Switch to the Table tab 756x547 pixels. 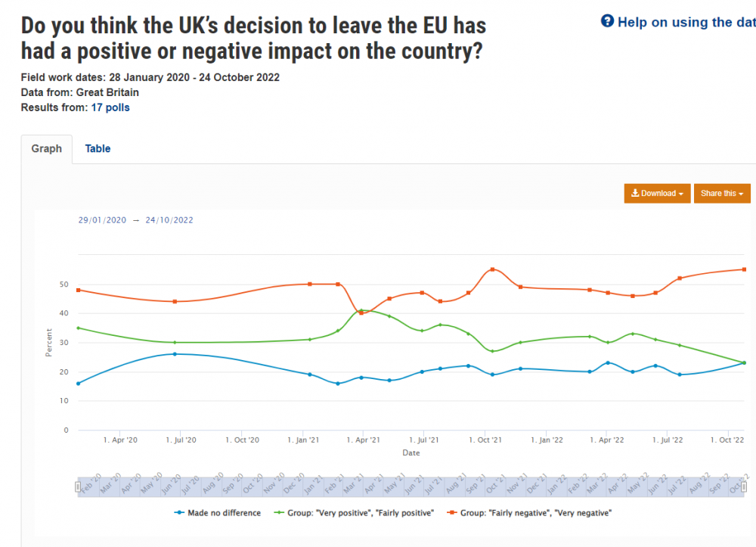(x=98, y=148)
